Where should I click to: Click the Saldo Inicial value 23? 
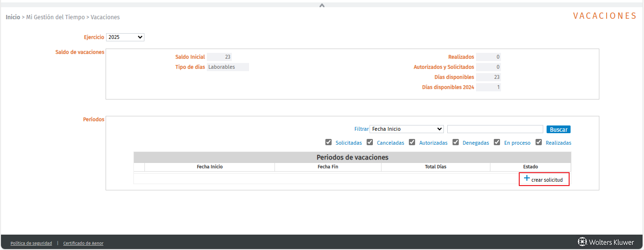click(x=219, y=57)
